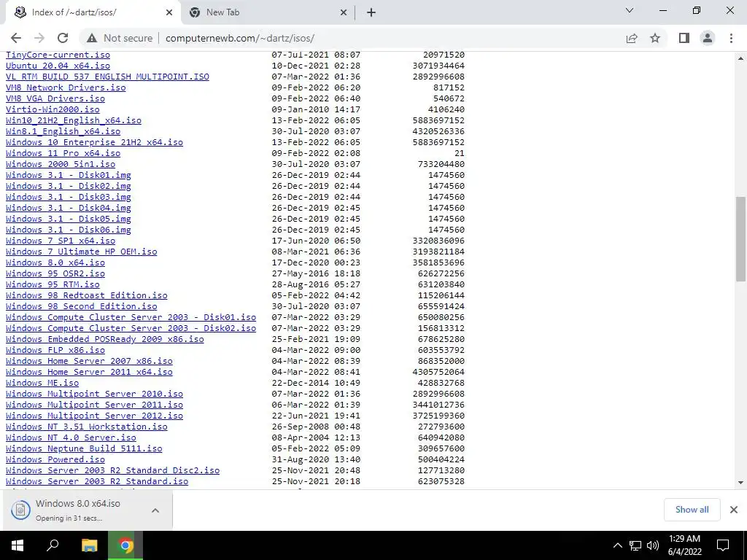Open Windows_95_OSR2.iso
This screenshot has height=560, width=747.
[x=55, y=274]
